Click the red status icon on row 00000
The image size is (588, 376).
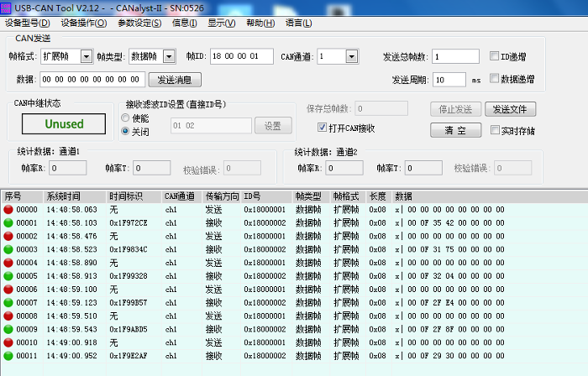tap(8, 210)
